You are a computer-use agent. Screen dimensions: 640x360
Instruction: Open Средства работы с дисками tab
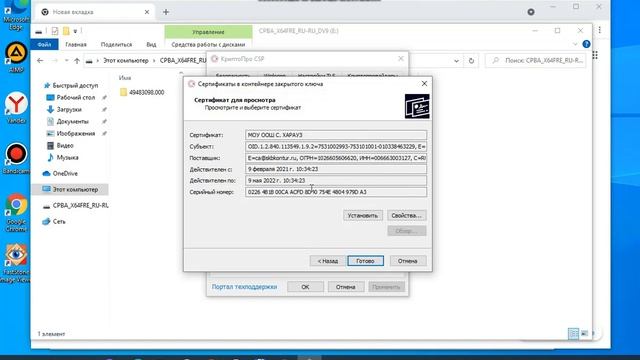208,44
